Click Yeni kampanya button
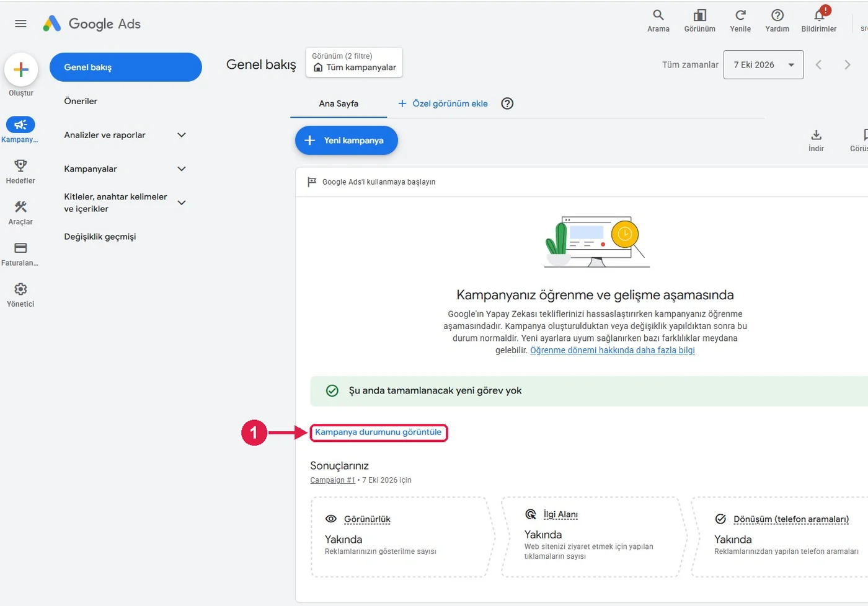This screenshot has height=606, width=868. [x=346, y=141]
